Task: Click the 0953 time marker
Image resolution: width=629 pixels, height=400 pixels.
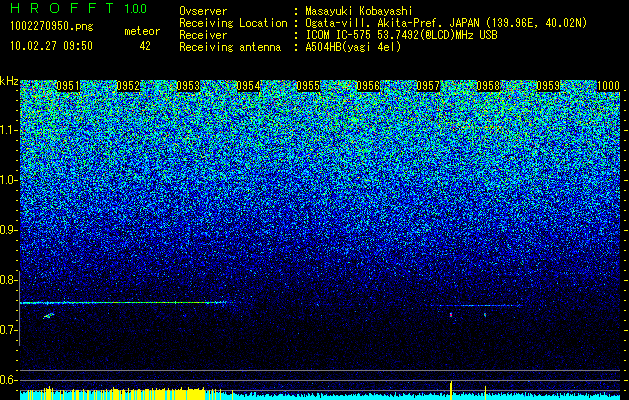Action: tap(188, 86)
